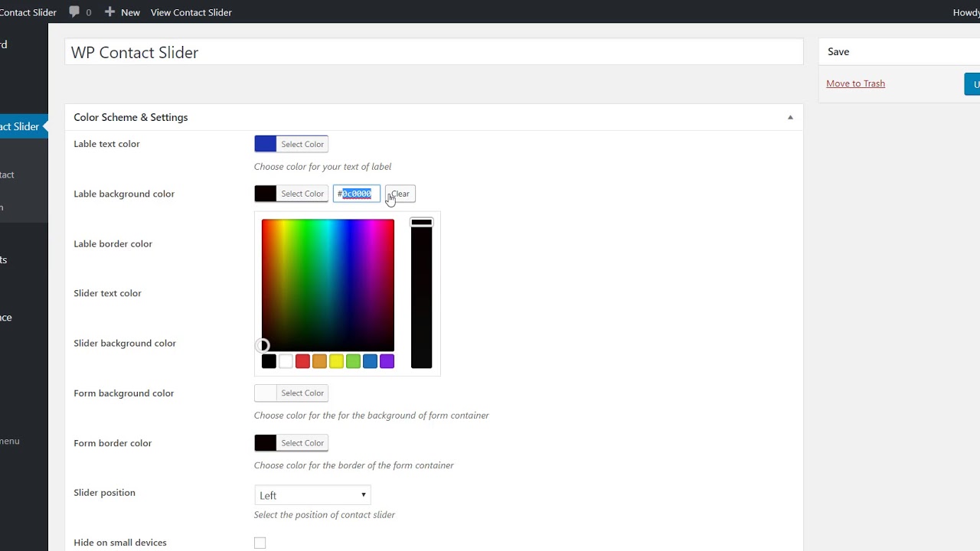This screenshot has width=980, height=551.
Task: Click the plus New icon in admin bar
Action: click(109, 11)
